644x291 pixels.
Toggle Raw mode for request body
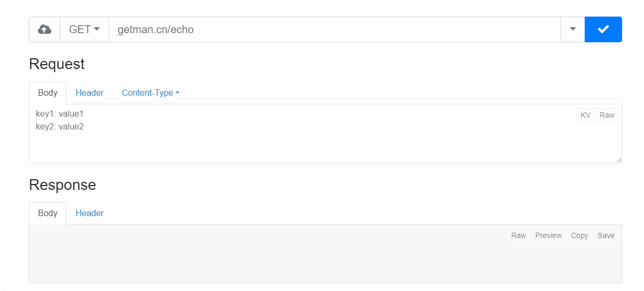pyautogui.click(x=607, y=115)
